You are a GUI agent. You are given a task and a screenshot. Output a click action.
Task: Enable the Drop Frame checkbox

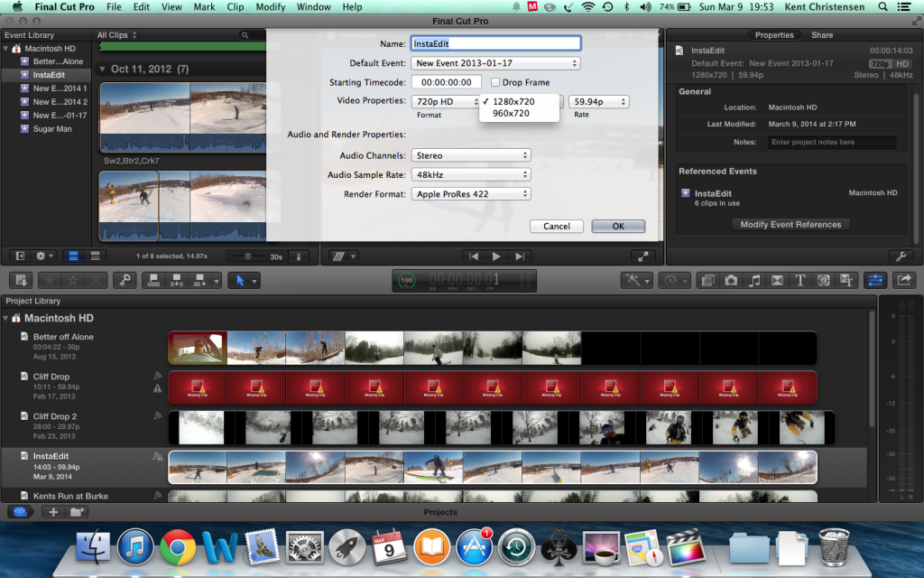pos(495,82)
